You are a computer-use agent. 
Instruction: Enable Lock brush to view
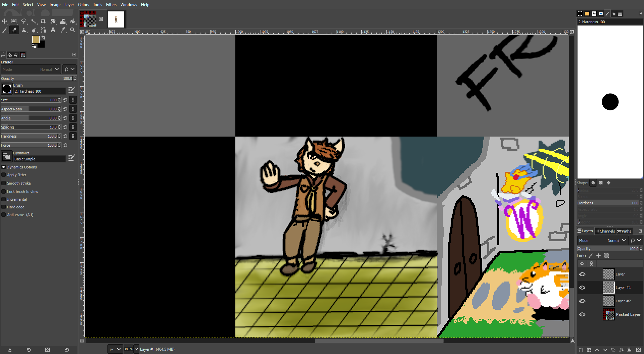(x=4, y=192)
